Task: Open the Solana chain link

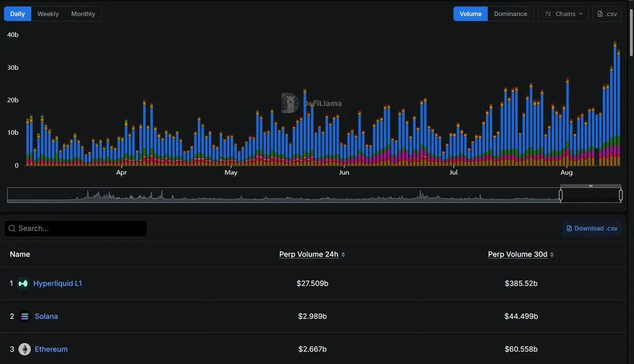Action: [x=46, y=316]
